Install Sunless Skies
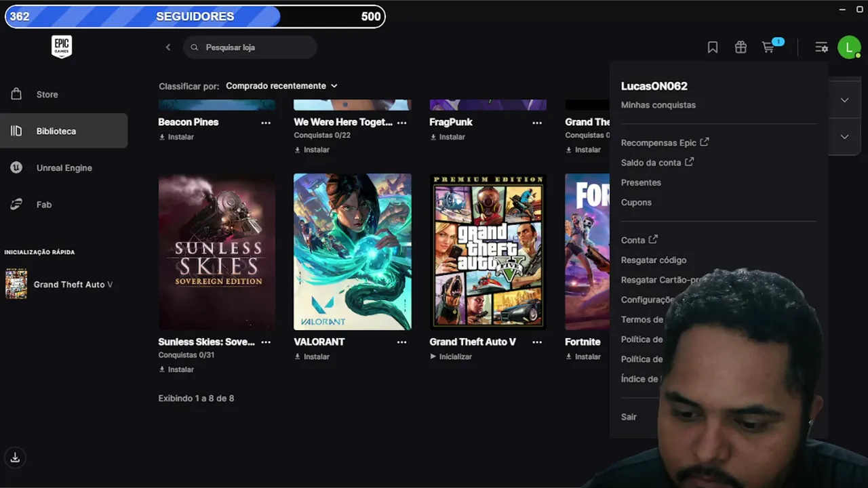This screenshot has height=488, width=868. 176,369
